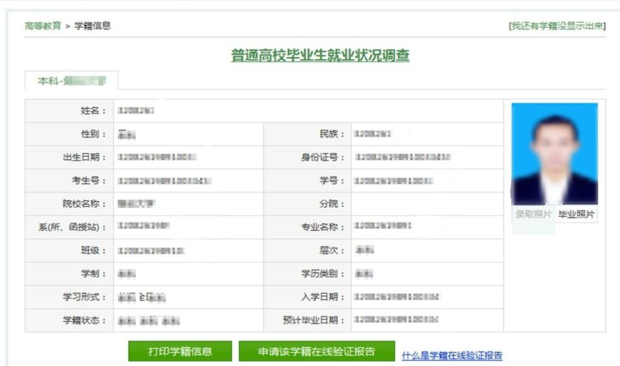This screenshot has height=366, width=620.
Task: Click the 性别 field label
Action: tap(93, 134)
